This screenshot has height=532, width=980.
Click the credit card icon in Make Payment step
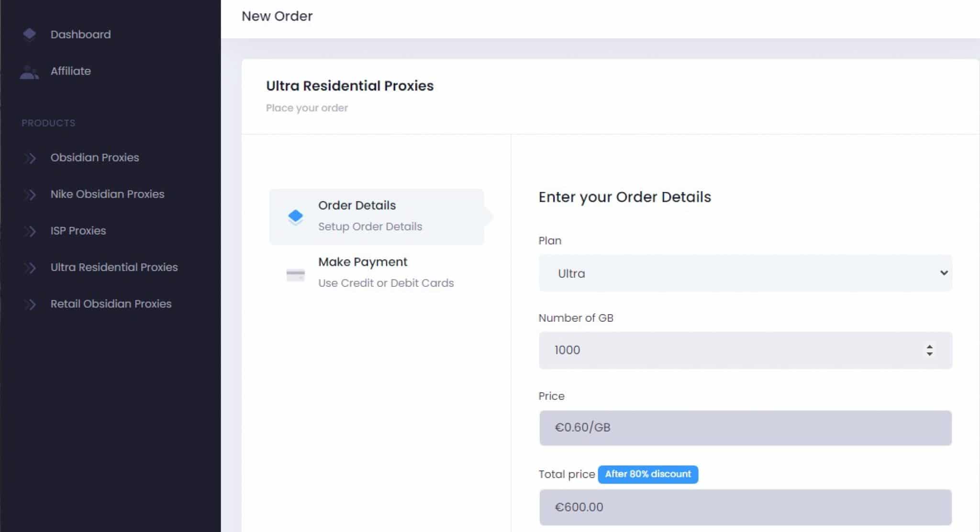(295, 275)
